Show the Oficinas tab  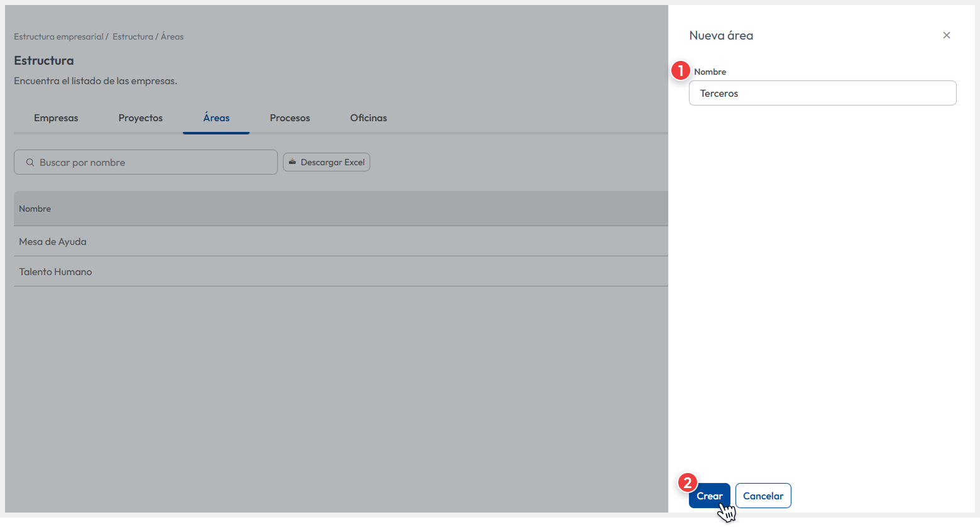[x=368, y=118]
